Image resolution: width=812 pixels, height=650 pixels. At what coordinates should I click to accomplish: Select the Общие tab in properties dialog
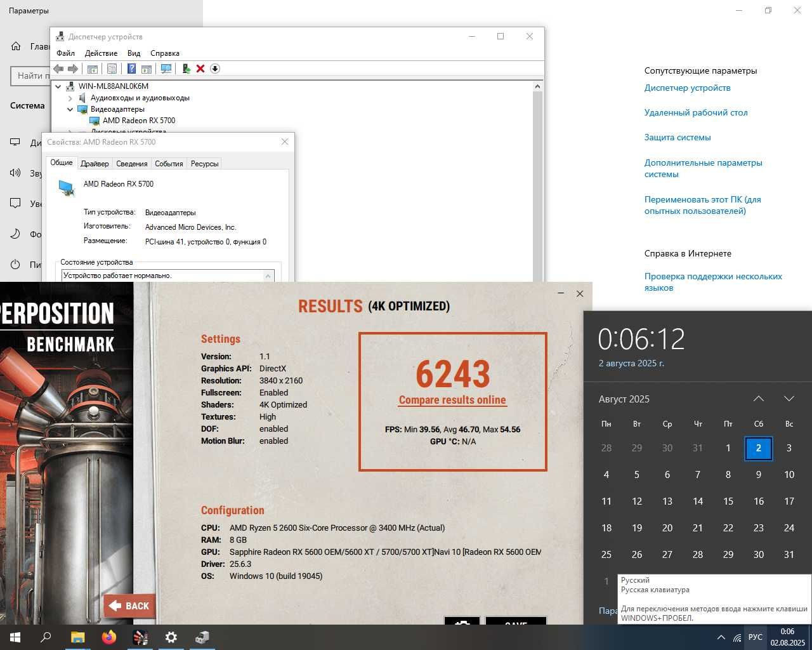click(62, 162)
